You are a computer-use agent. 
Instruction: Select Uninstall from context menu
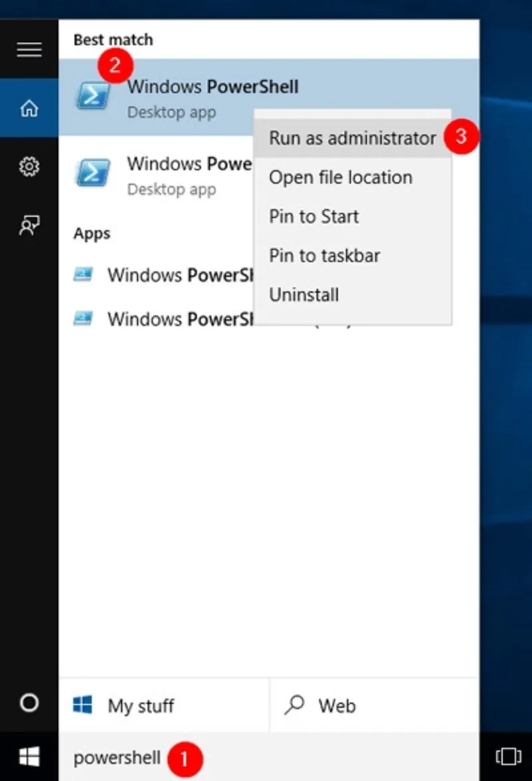tap(352, 294)
